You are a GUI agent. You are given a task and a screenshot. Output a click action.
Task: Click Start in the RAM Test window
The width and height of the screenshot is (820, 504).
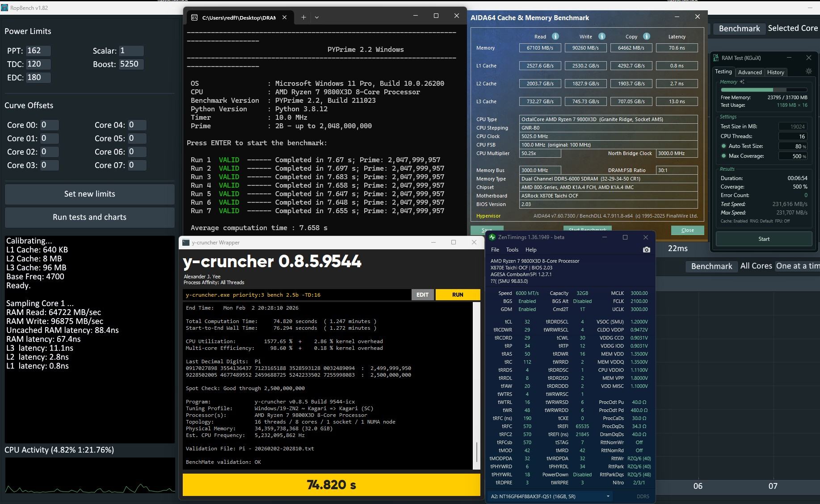click(764, 239)
